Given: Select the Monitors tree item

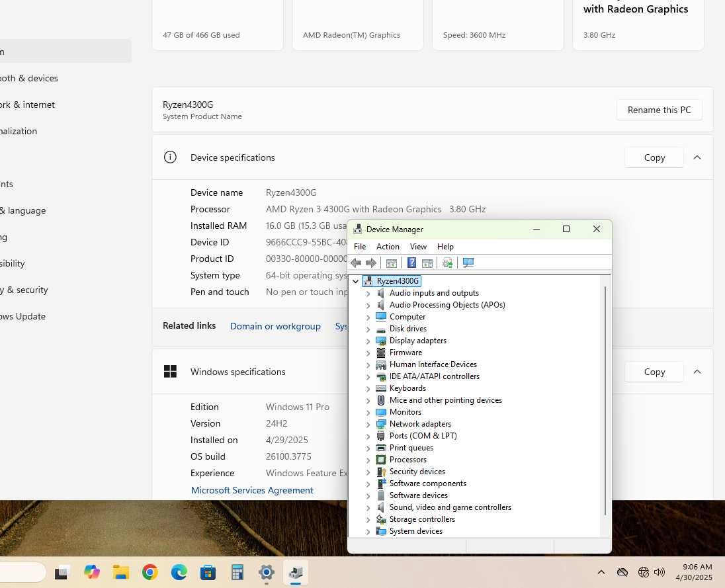Looking at the screenshot, I should 405,412.
